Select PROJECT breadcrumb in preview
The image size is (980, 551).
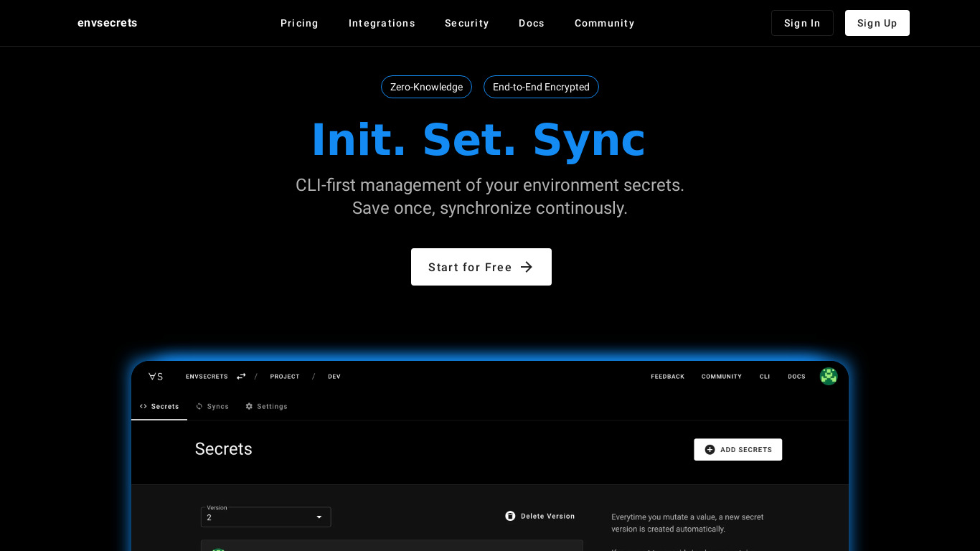point(285,377)
